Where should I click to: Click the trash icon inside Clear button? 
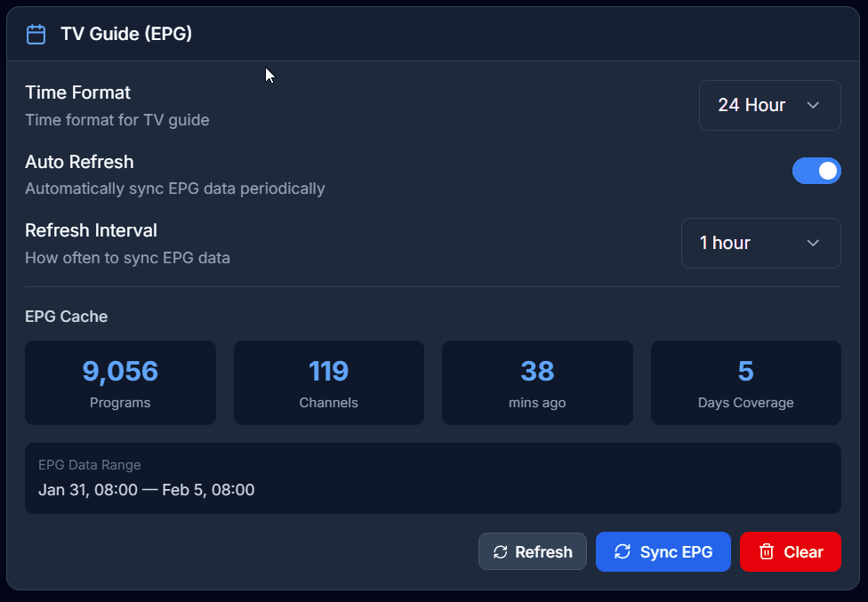pyautogui.click(x=767, y=551)
